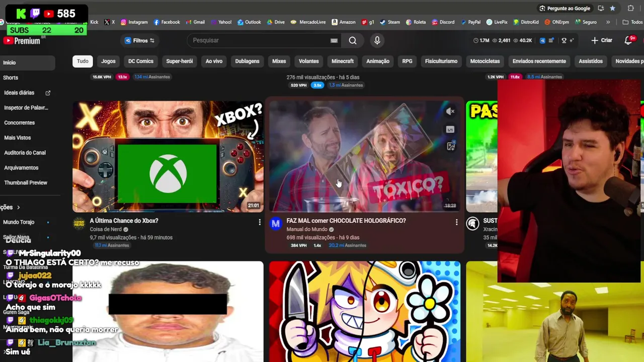The width and height of the screenshot is (644, 362).
Task: Click the magnifier search button
Action: (353, 40)
